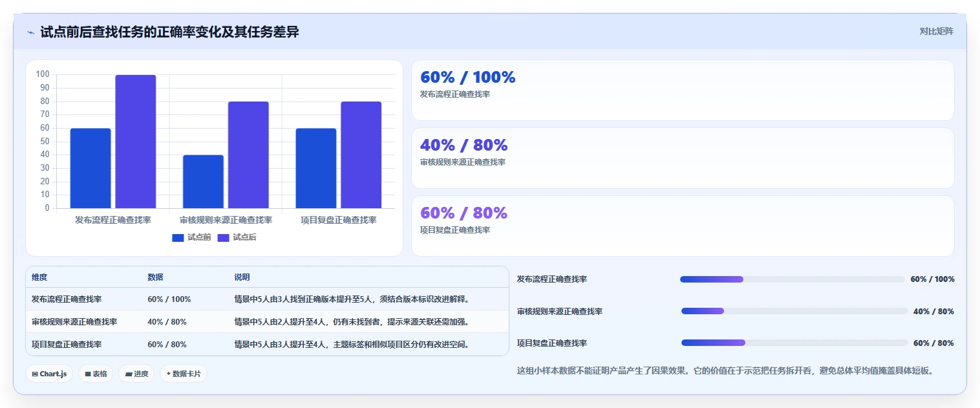The height and width of the screenshot is (408, 980).
Task: Click the 说明 column header in the table
Action: click(x=242, y=277)
